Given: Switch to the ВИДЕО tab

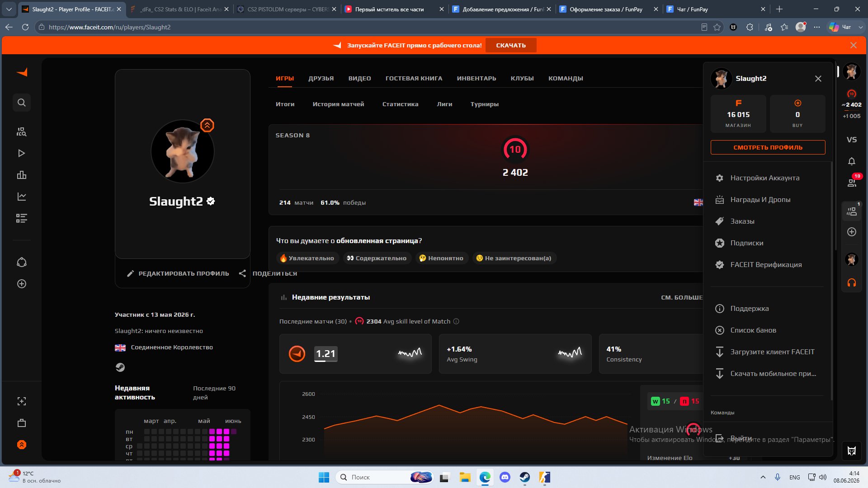Looking at the screenshot, I should [359, 78].
